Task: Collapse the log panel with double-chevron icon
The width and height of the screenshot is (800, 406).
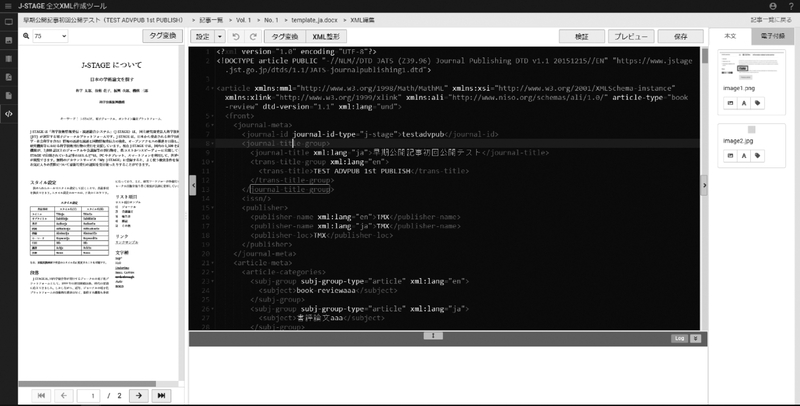Action: (x=695, y=338)
